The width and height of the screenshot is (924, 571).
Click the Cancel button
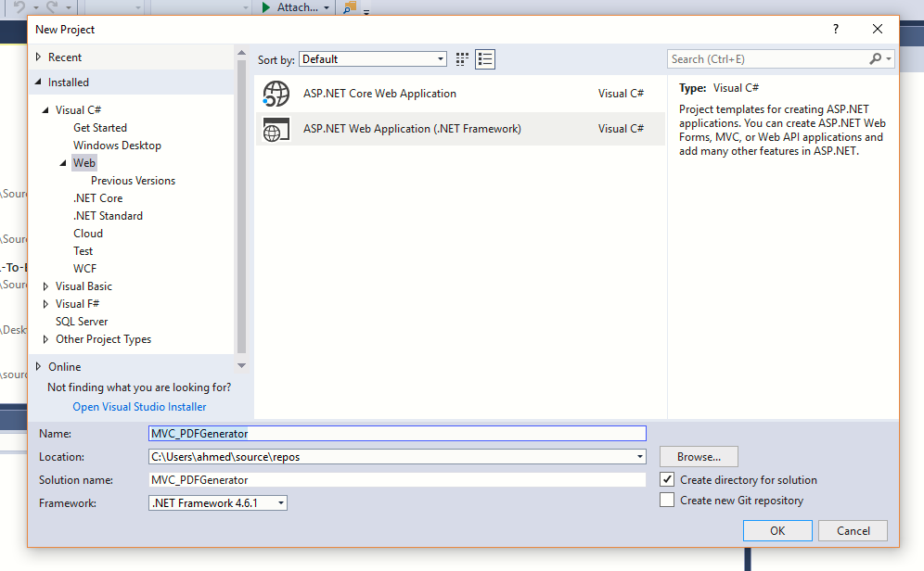click(x=853, y=531)
